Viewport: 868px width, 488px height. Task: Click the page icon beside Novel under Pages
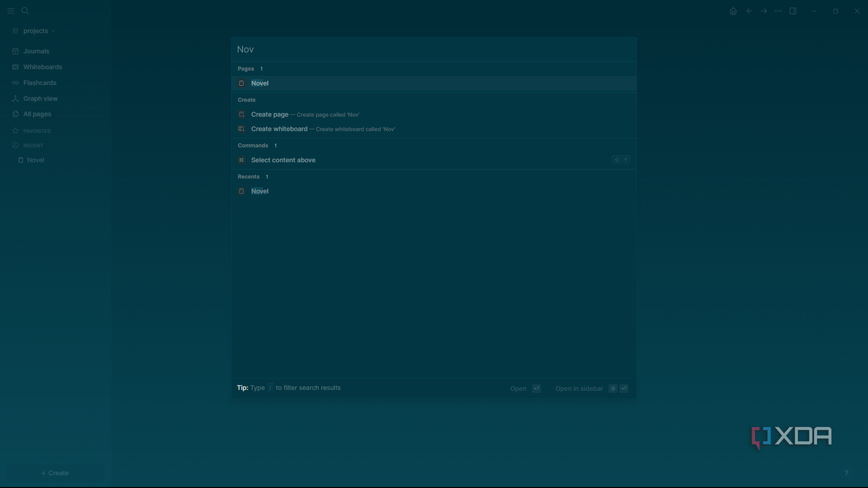[241, 83]
